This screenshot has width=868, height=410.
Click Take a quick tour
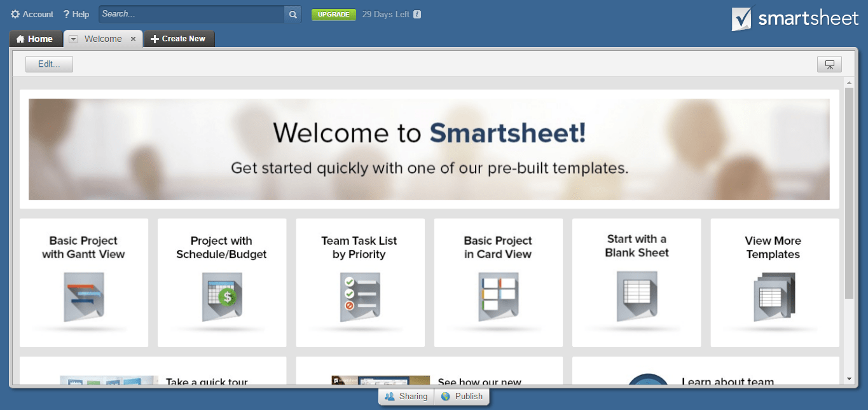[207, 381]
